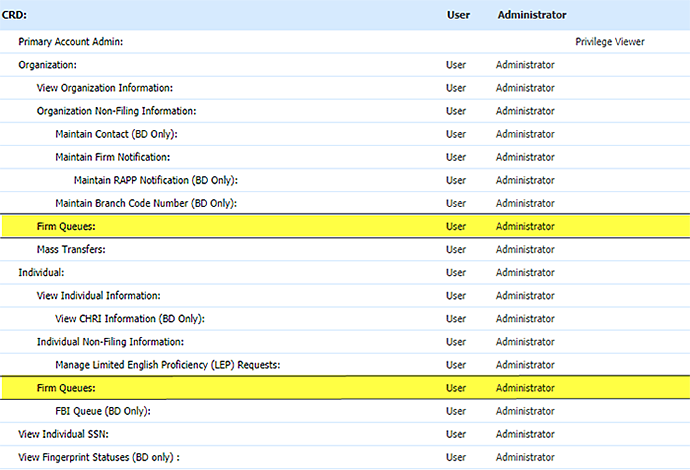The image size is (690, 470).
Task: Select View Organization Information entry
Action: click(104, 88)
